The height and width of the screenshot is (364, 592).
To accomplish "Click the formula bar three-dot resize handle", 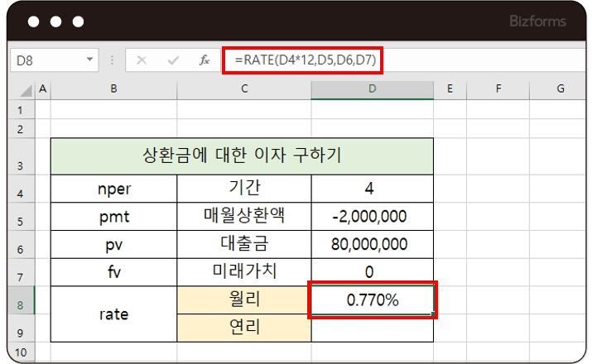I will click(x=113, y=60).
